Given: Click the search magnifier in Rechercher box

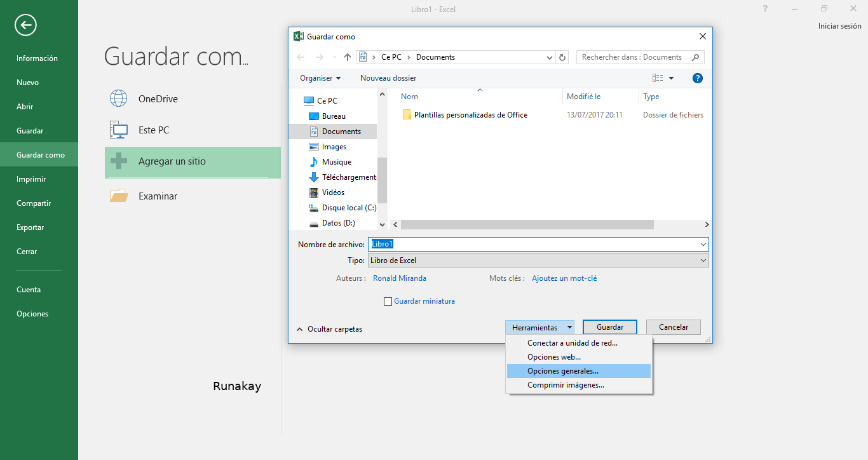Looking at the screenshot, I should coord(696,57).
